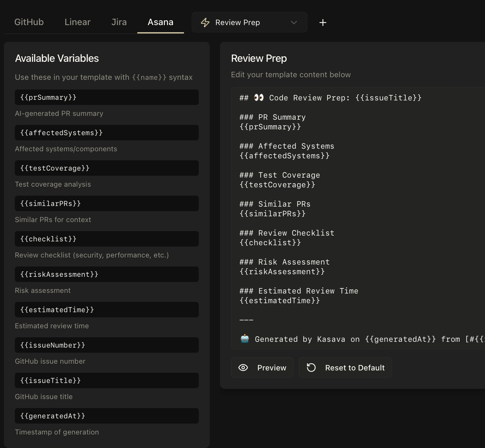Click the 'Edit your template content below' subtitle

pyautogui.click(x=291, y=75)
